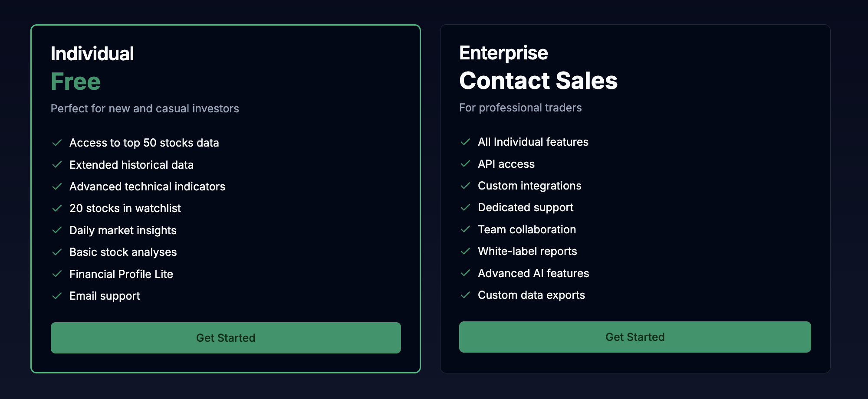Click checkmark beside Access to top 50 stocks
Viewport: 868px width, 399px height.
pos(57,143)
